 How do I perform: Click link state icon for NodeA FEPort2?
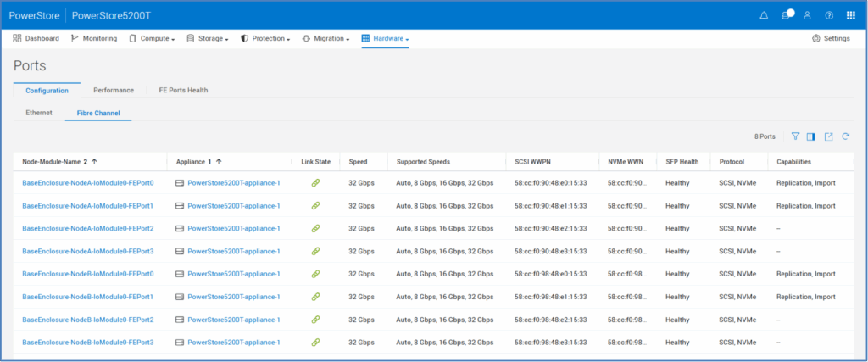click(x=315, y=229)
